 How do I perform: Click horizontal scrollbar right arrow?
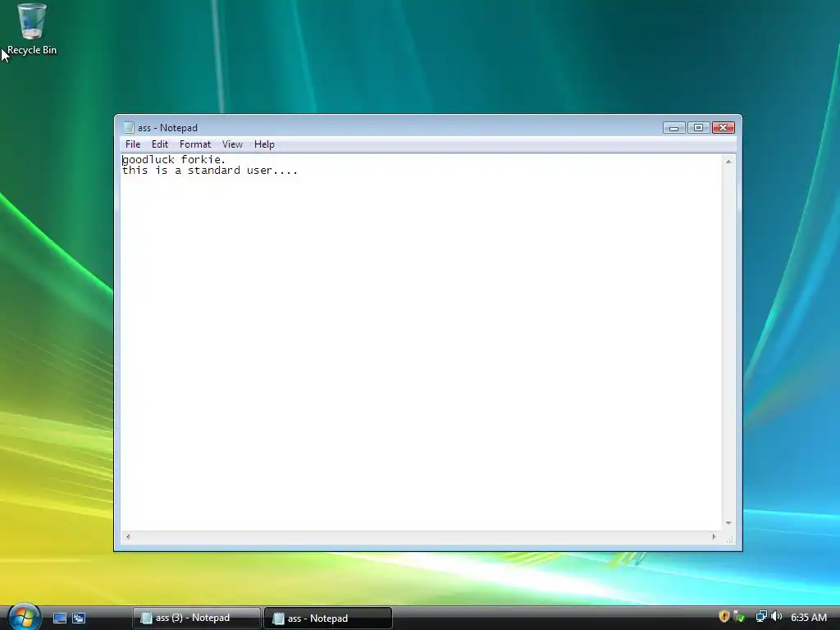point(714,536)
